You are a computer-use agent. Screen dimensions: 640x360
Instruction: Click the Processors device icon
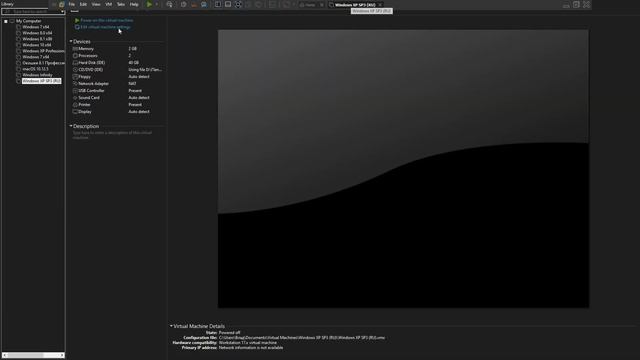tap(75, 56)
